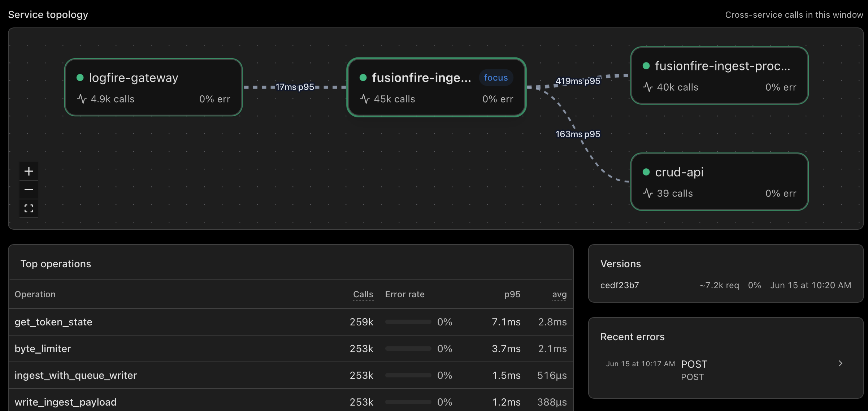Click the Service topology heading
The height and width of the screenshot is (411, 868).
(48, 14)
